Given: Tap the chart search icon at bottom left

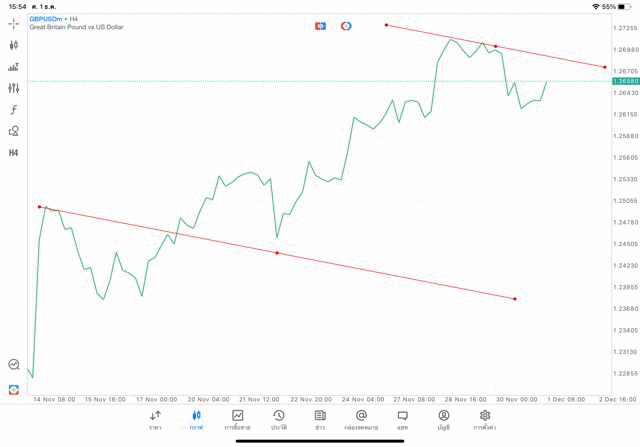Looking at the screenshot, I should [14, 365].
